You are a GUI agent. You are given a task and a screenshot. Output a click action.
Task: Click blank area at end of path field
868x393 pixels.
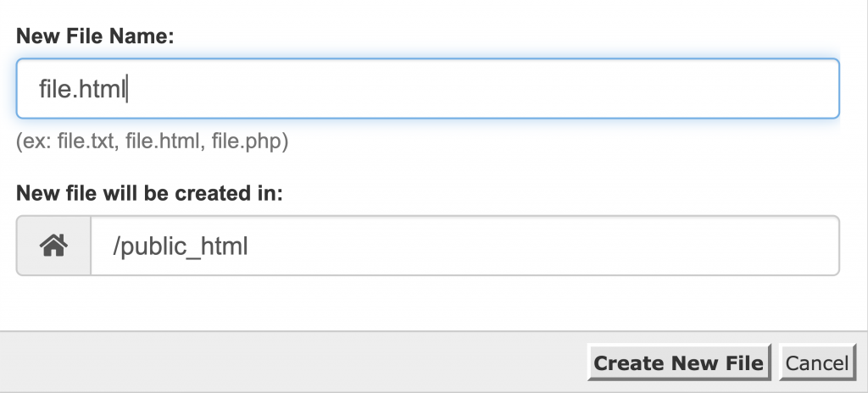(678, 246)
